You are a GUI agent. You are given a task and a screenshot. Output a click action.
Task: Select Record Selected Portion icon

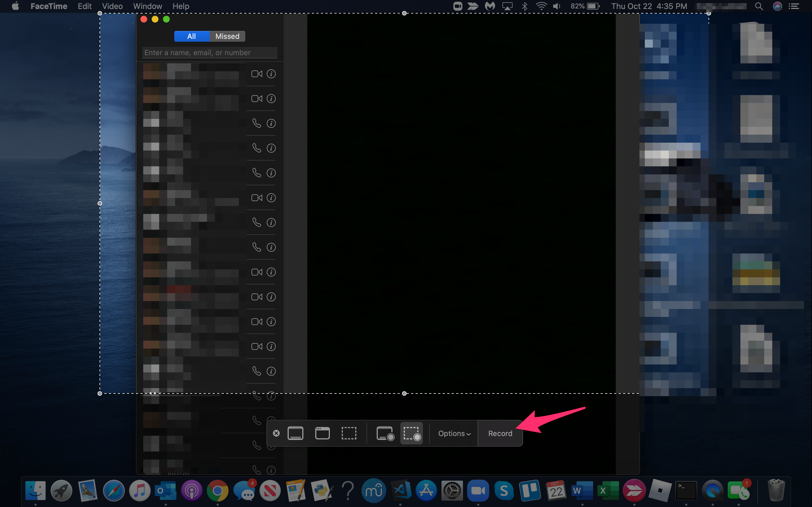tap(411, 433)
